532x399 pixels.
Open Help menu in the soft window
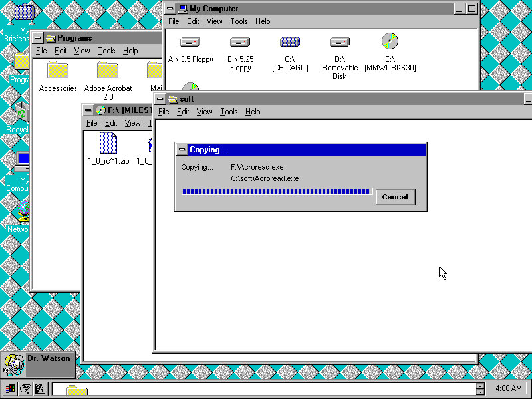(253, 112)
